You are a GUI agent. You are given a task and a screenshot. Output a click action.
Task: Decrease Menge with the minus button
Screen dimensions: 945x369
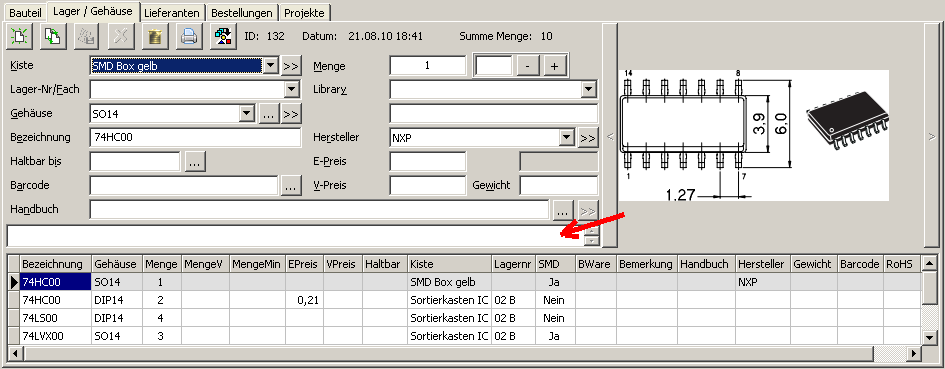coord(528,66)
